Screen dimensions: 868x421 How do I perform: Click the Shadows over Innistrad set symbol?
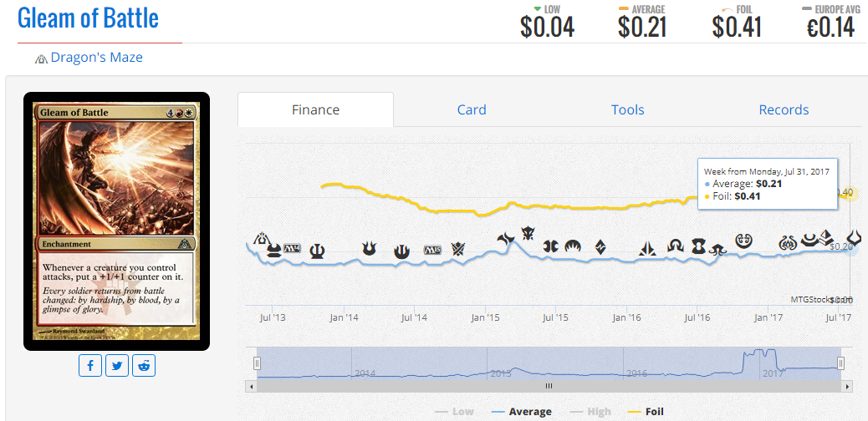click(x=676, y=246)
